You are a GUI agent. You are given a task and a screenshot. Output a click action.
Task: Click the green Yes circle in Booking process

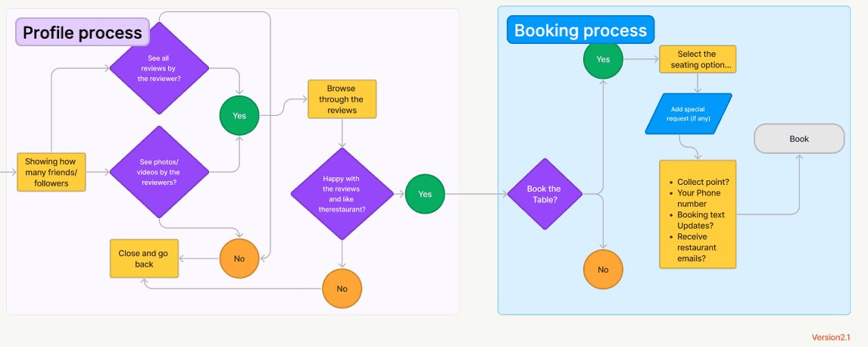pyautogui.click(x=604, y=59)
